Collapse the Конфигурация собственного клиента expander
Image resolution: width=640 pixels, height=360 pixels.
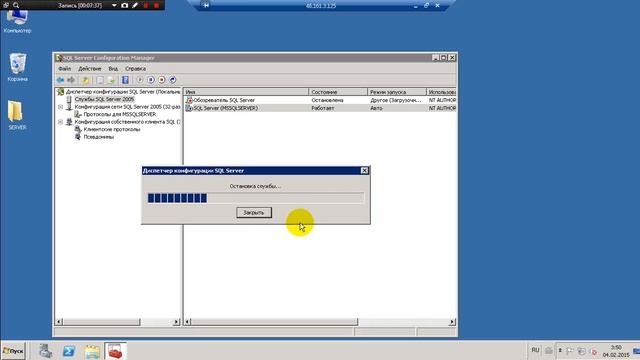coord(60,122)
